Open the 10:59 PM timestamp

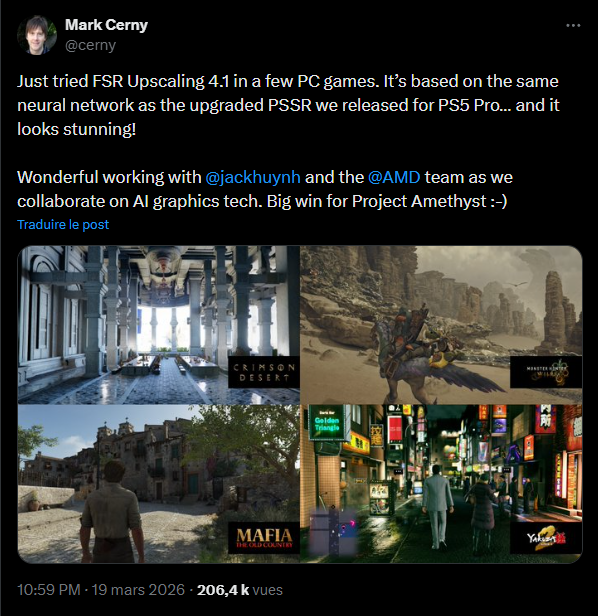point(49,590)
